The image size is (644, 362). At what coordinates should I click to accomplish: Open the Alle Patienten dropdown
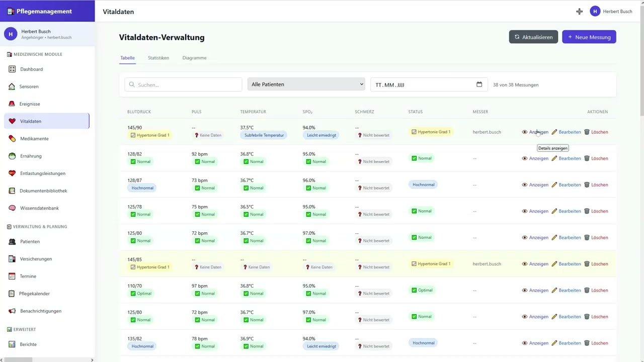[306, 84]
